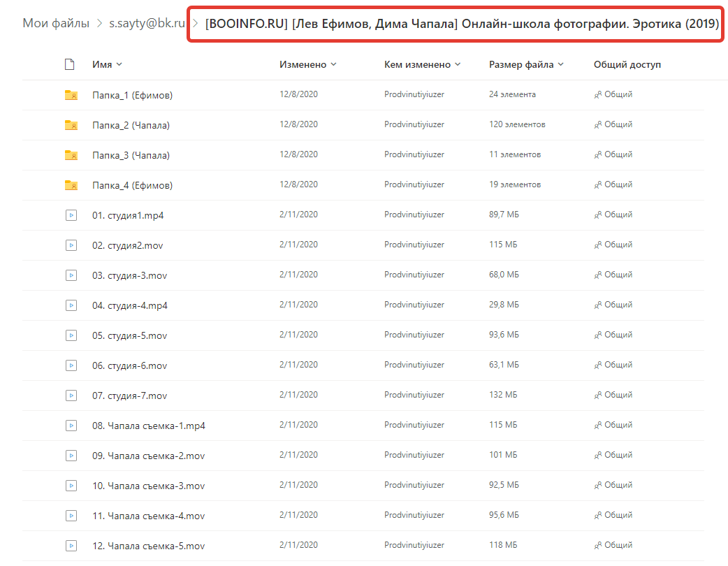Click 2/11/2020 date in 10. Чапала съемка-3.mov row

click(298, 485)
